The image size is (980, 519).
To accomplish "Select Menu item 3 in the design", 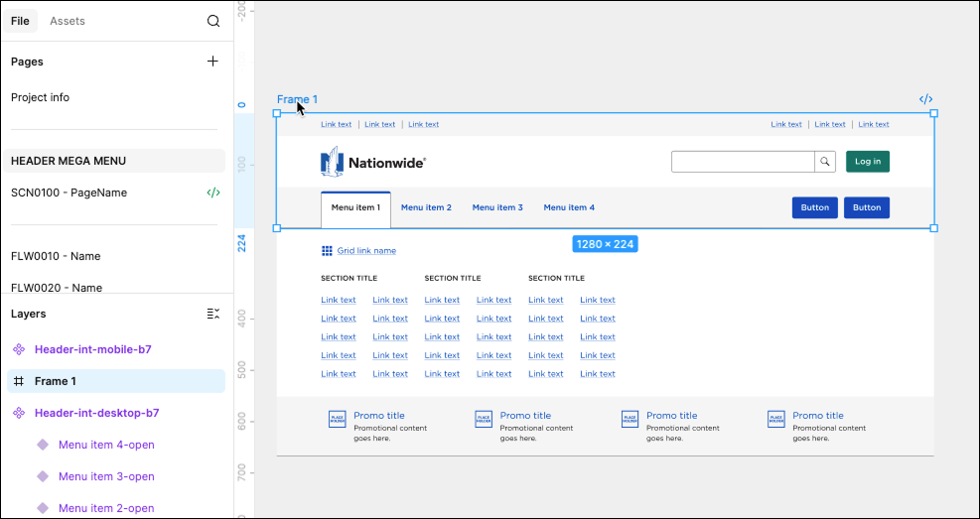I will [497, 207].
